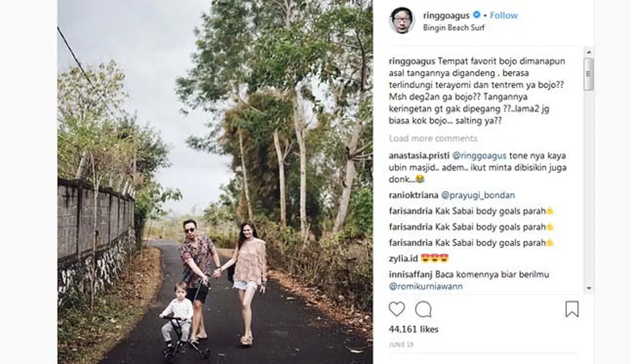
Task: Load more comments
Action: (433, 138)
